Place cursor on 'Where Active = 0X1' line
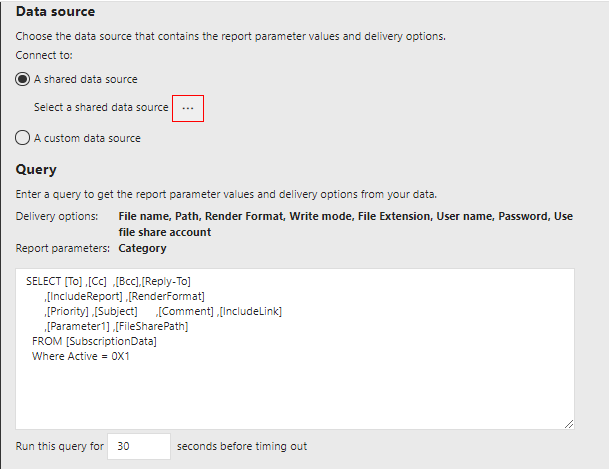This screenshot has width=609, height=469. [x=81, y=356]
